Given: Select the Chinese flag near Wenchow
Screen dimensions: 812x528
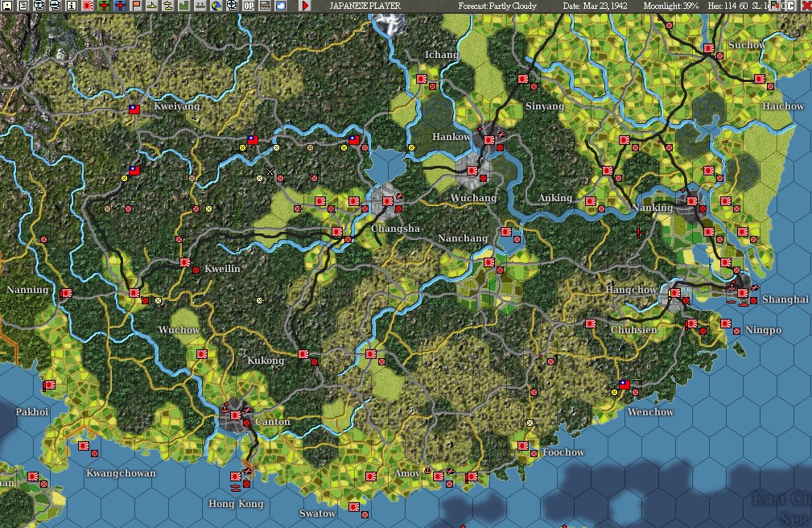Looking at the screenshot, I should [x=624, y=385].
